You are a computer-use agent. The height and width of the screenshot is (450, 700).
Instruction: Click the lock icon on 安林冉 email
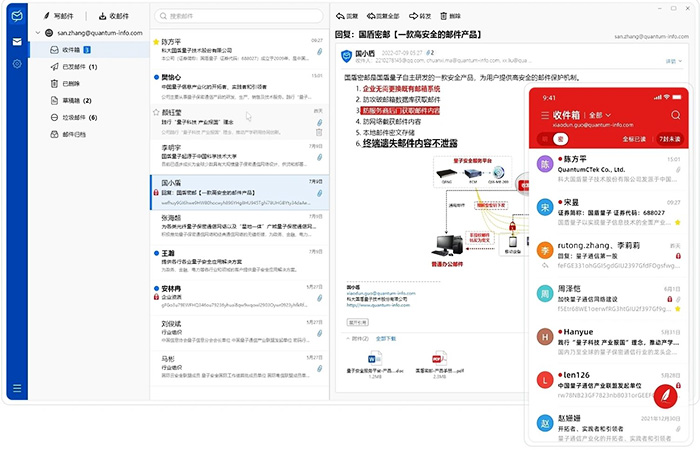pyautogui.click(x=156, y=297)
